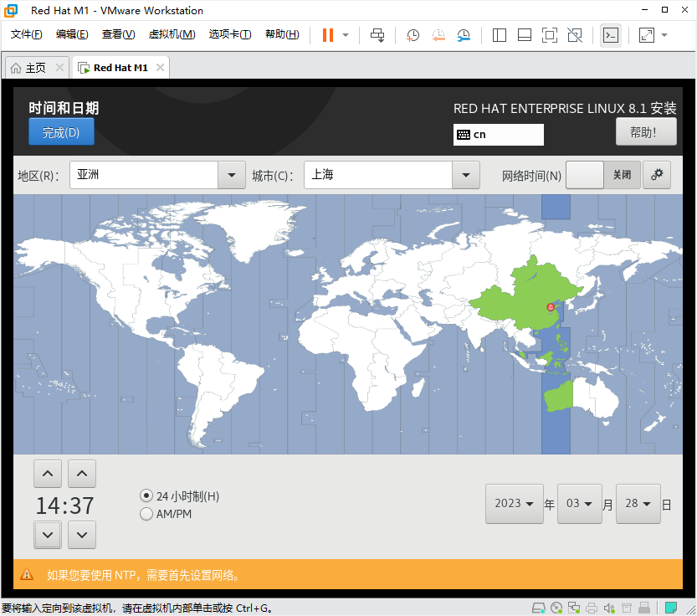This screenshot has width=697, height=616.
Task: Expand the stretch display dropdown arrow
Action: pos(664,35)
